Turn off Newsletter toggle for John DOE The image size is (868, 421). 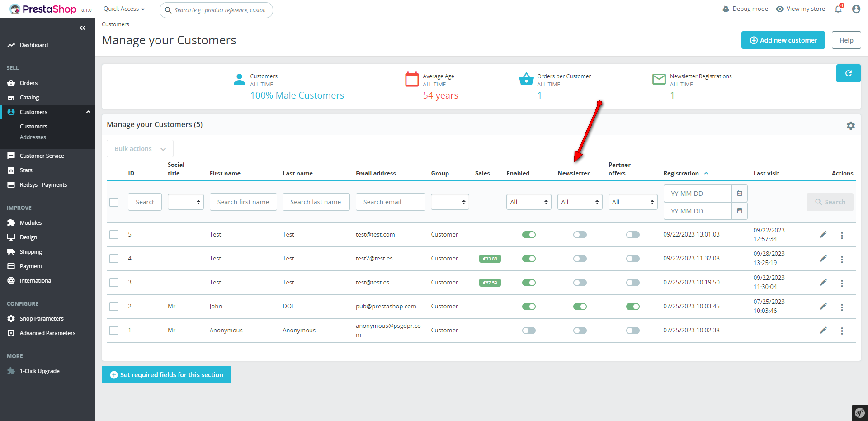tap(580, 307)
